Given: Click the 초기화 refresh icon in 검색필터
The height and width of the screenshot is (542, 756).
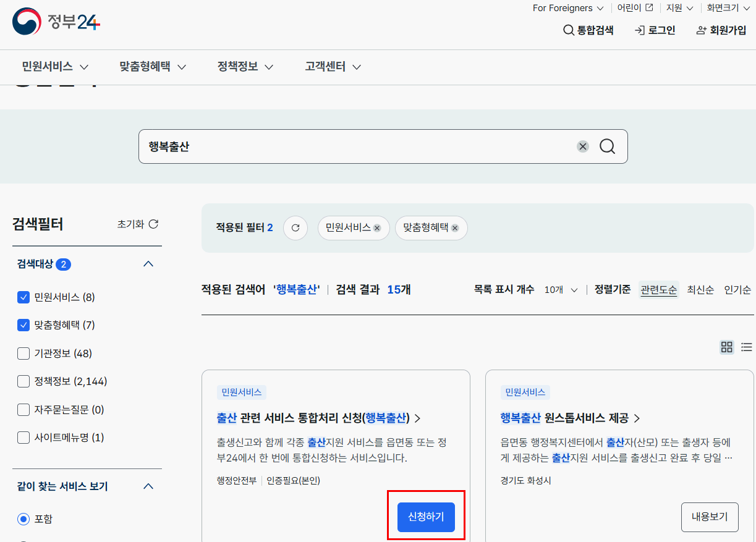Looking at the screenshot, I should coord(155,224).
